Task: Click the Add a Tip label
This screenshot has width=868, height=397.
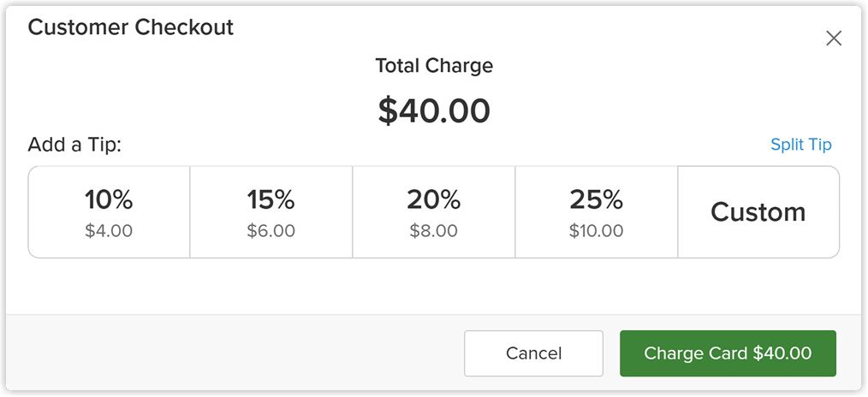Action: tap(74, 145)
